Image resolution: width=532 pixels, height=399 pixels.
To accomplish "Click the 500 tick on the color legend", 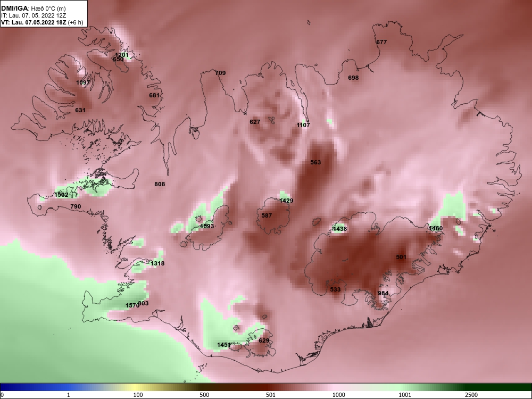I will pyautogui.click(x=204, y=395).
